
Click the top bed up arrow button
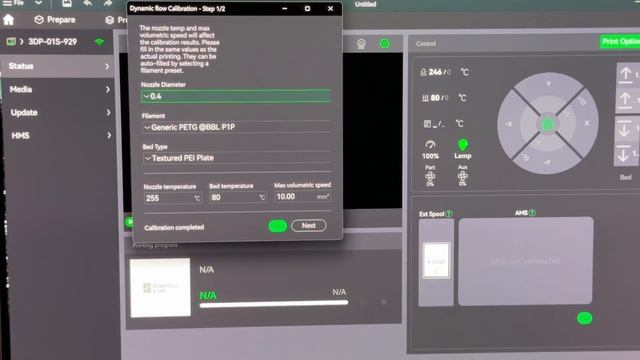628,75
